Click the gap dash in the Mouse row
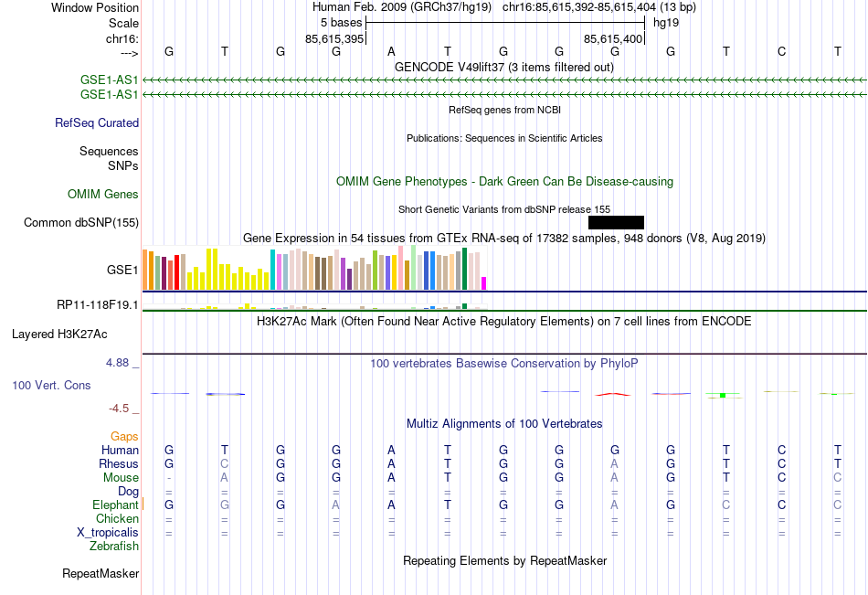Image resolution: width=868 pixels, height=595 pixels. [x=169, y=477]
